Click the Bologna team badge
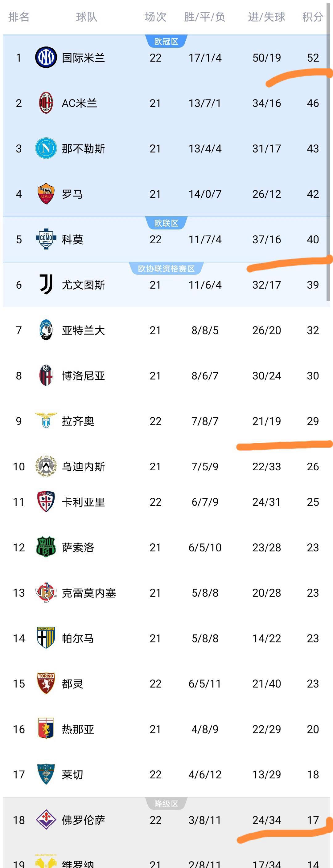 pos(46,375)
